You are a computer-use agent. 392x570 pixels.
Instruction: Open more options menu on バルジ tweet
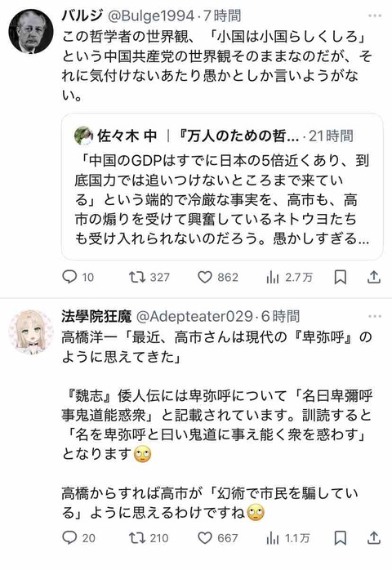[375, 16]
